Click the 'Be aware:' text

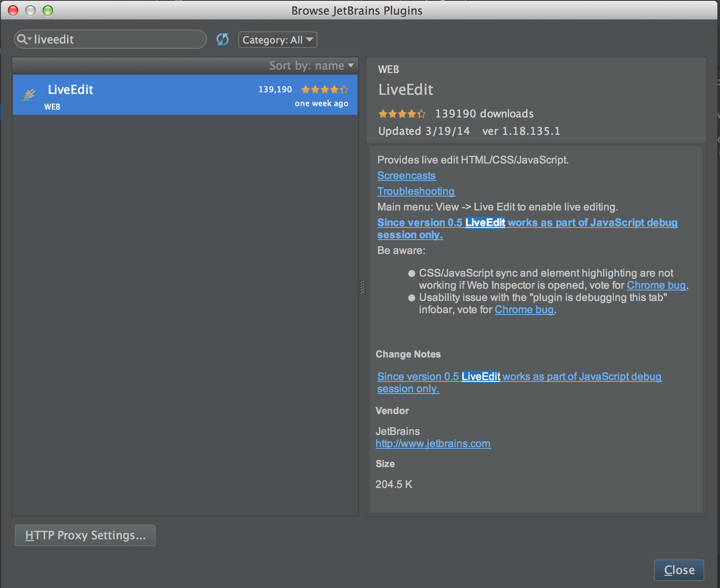tap(401, 251)
